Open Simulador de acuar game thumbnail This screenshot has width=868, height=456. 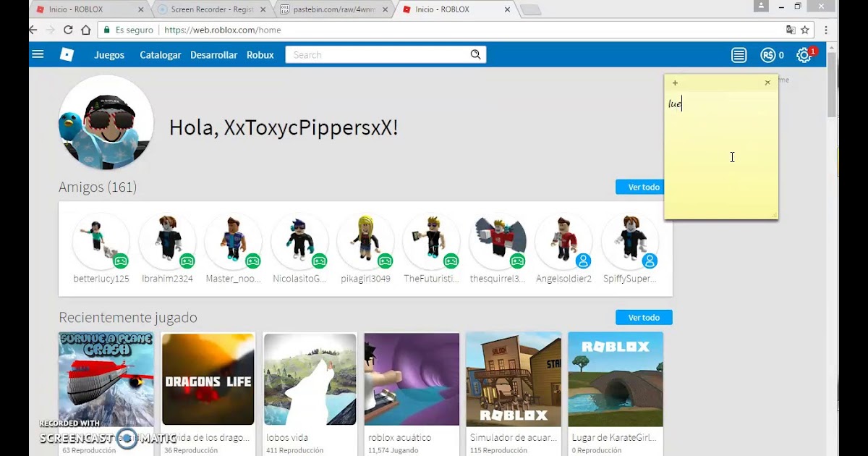pos(514,379)
